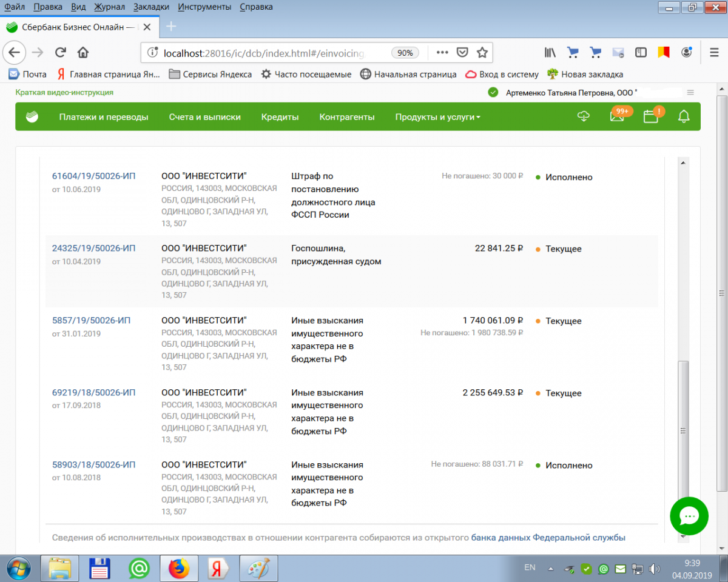Viewport: 728px width, 582px height.
Task: Select the Сбербанк Бизнес Онлайн tab
Action: pos(79,27)
